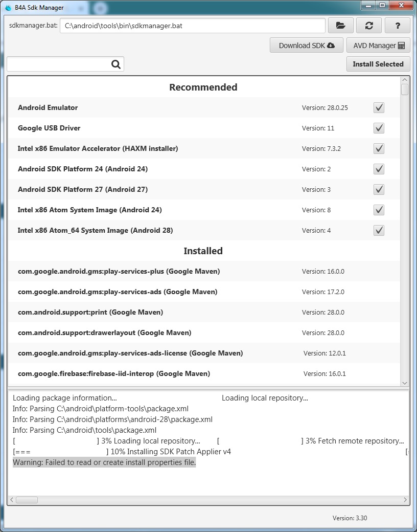Select the Intel x86 Emulator Accelerator row
The width and height of the screenshot is (417, 532).
(x=98, y=148)
